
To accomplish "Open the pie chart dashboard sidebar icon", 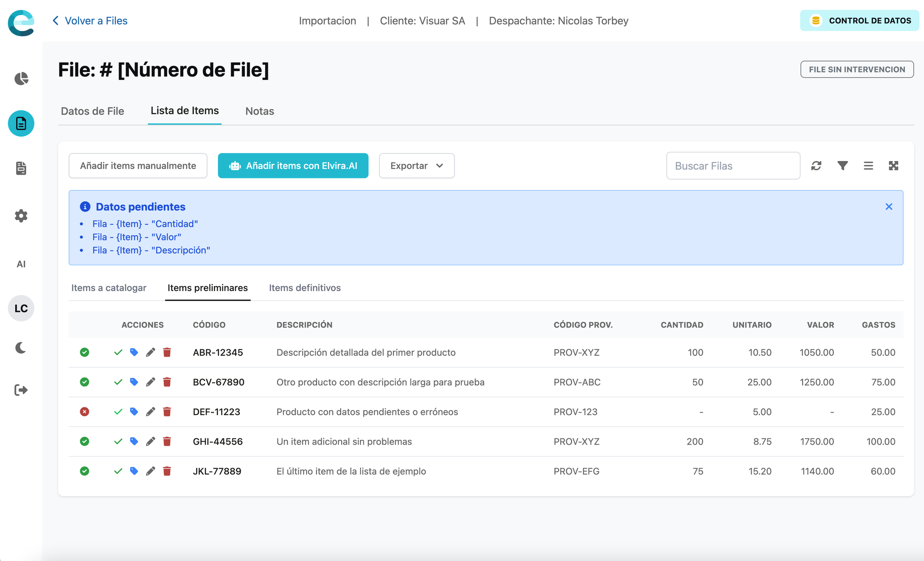I will click(21, 79).
